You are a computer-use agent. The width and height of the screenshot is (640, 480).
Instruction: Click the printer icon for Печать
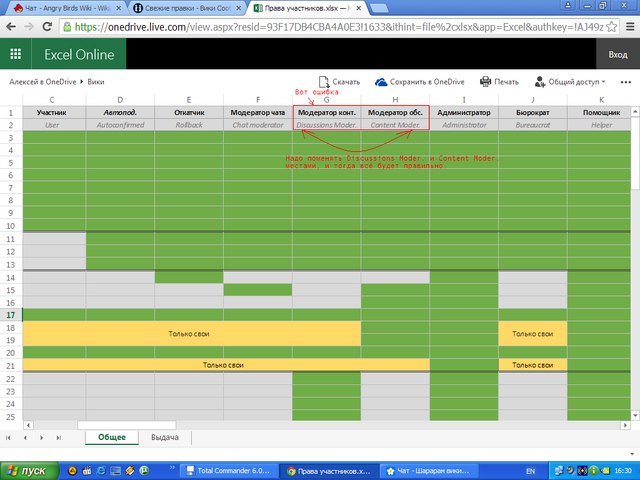[x=485, y=82]
